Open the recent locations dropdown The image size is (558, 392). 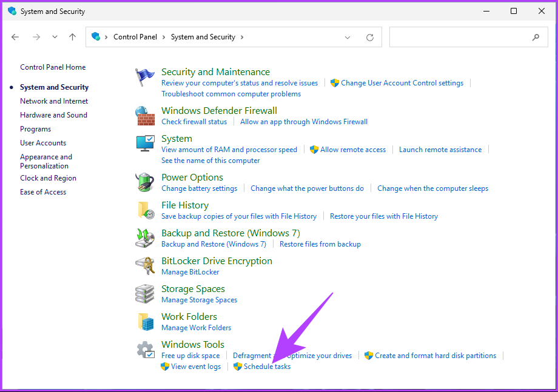coord(55,37)
